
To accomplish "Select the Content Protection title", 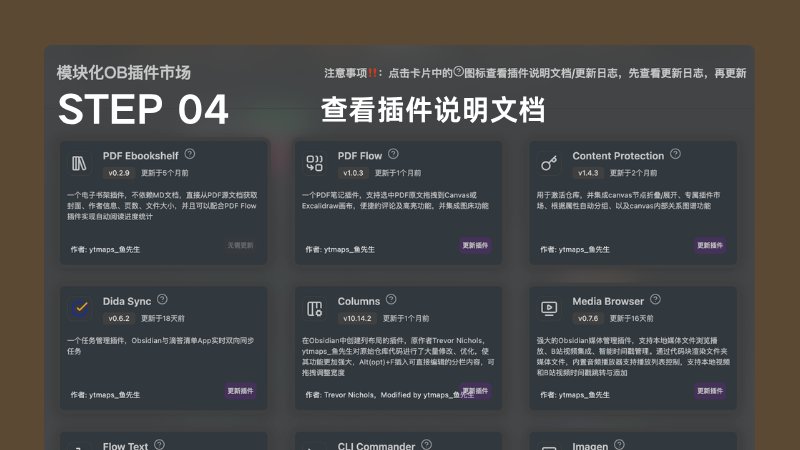I will pyautogui.click(x=618, y=156).
